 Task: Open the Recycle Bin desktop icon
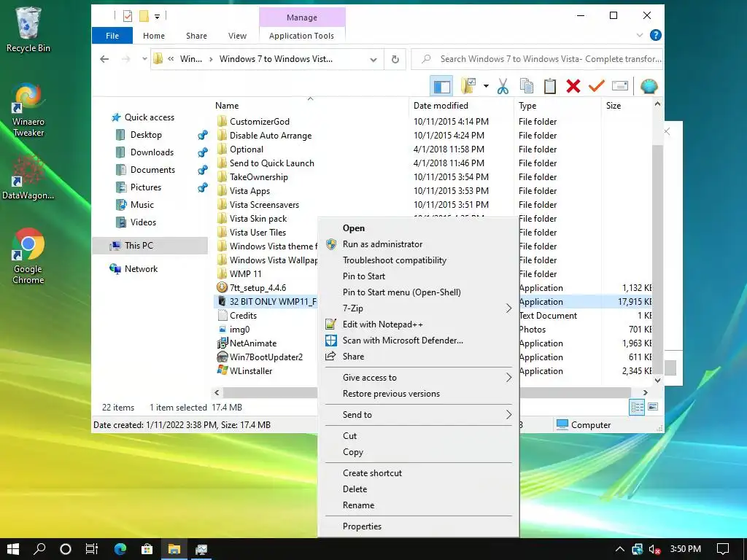[x=28, y=29]
